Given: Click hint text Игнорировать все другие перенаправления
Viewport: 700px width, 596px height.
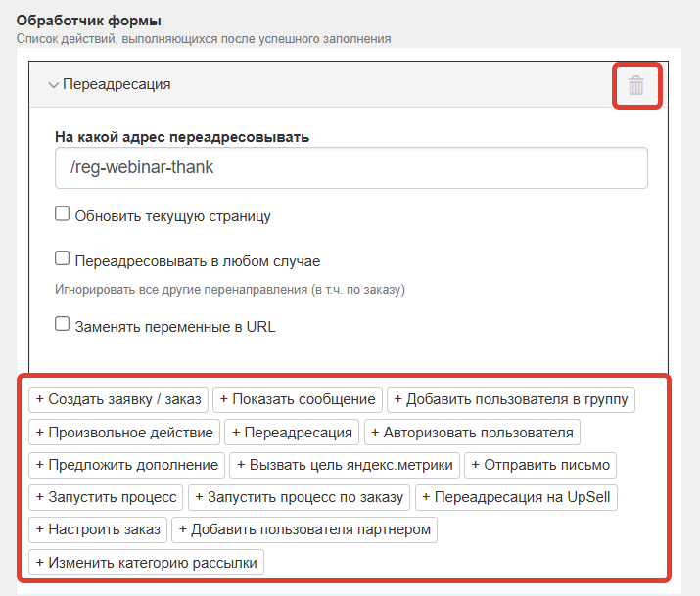Looking at the screenshot, I should [x=230, y=290].
